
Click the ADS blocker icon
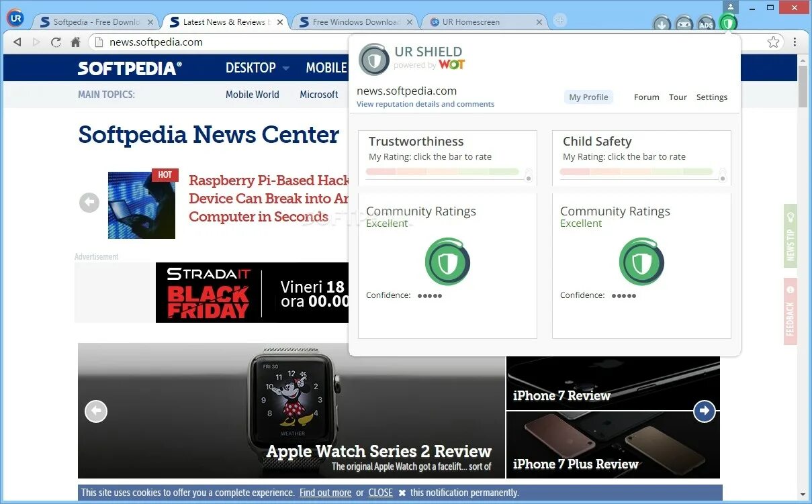[706, 25]
